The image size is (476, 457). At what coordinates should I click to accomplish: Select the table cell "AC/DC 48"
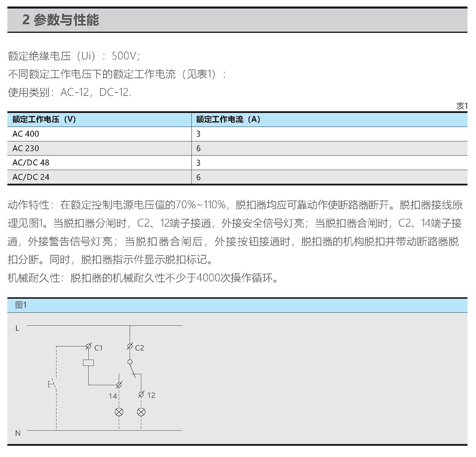pyautogui.click(x=31, y=163)
